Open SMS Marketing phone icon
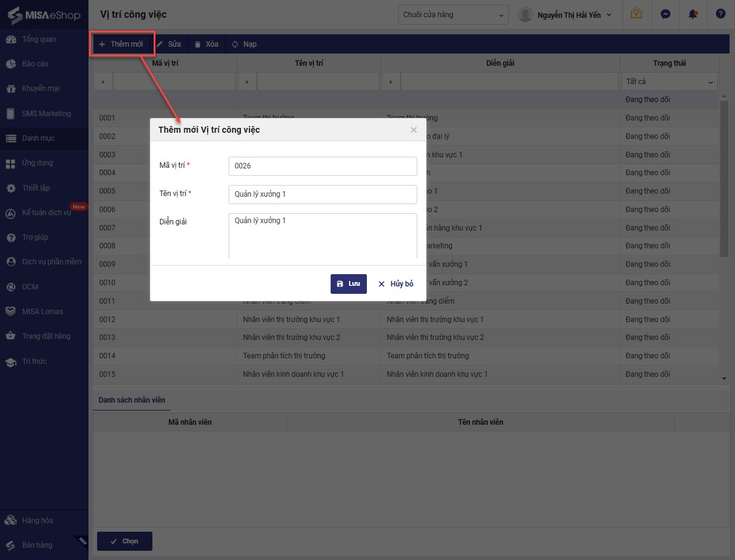 tap(11, 114)
